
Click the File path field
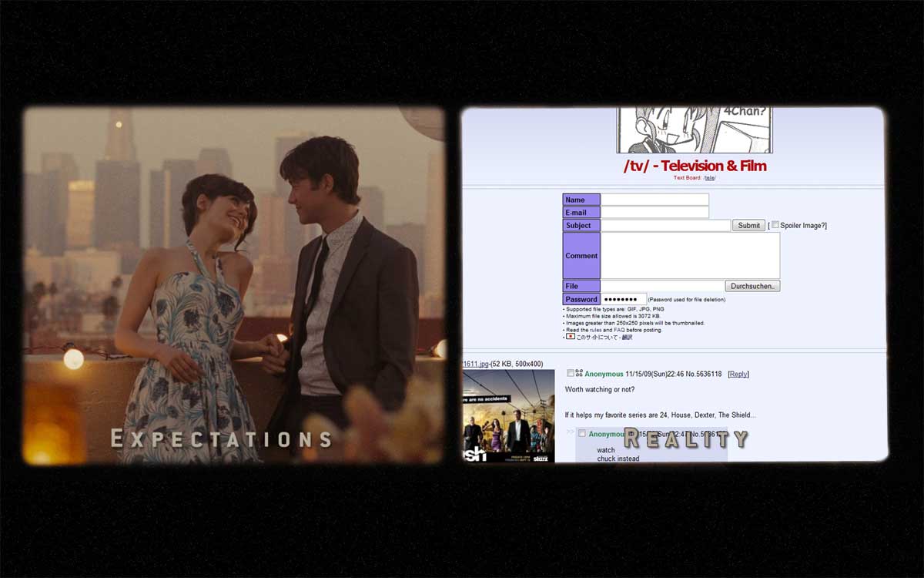(x=662, y=286)
